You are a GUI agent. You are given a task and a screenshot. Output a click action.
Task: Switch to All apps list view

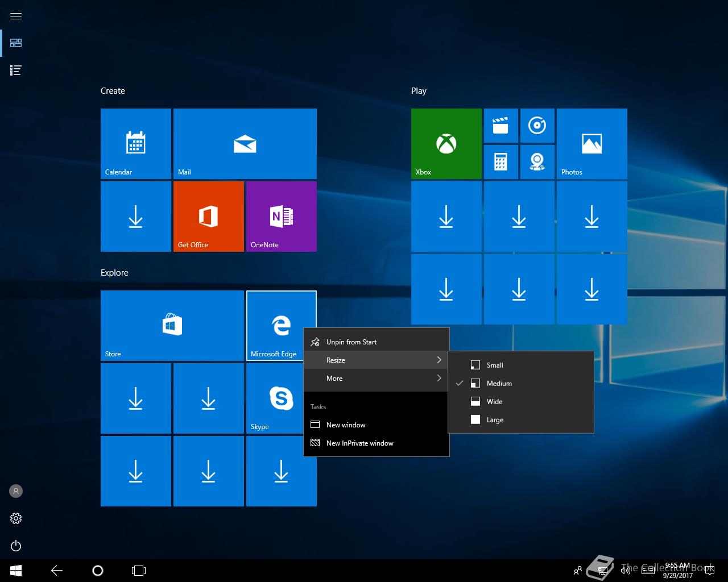pyautogui.click(x=16, y=70)
